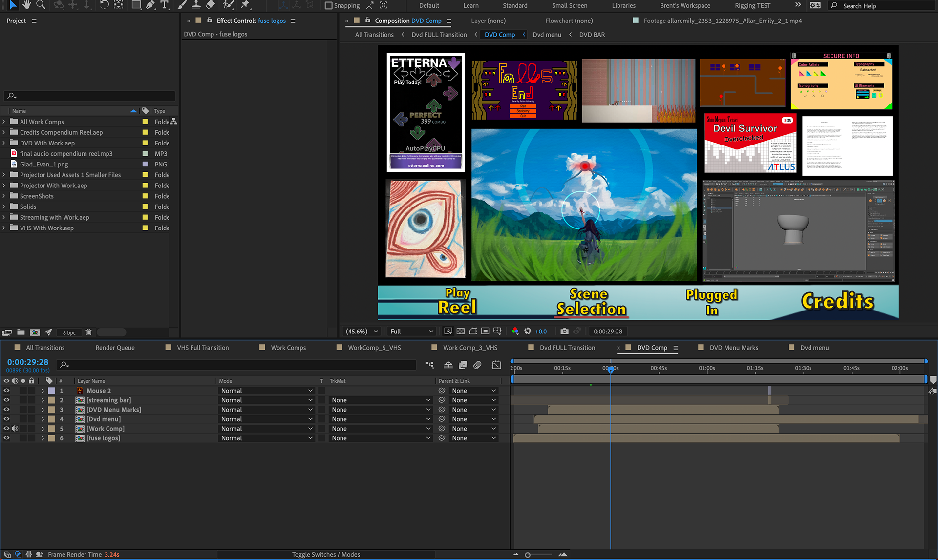Viewport: 938px width, 560px height.
Task: Click the +0.0 exposure value
Action: coord(541,331)
